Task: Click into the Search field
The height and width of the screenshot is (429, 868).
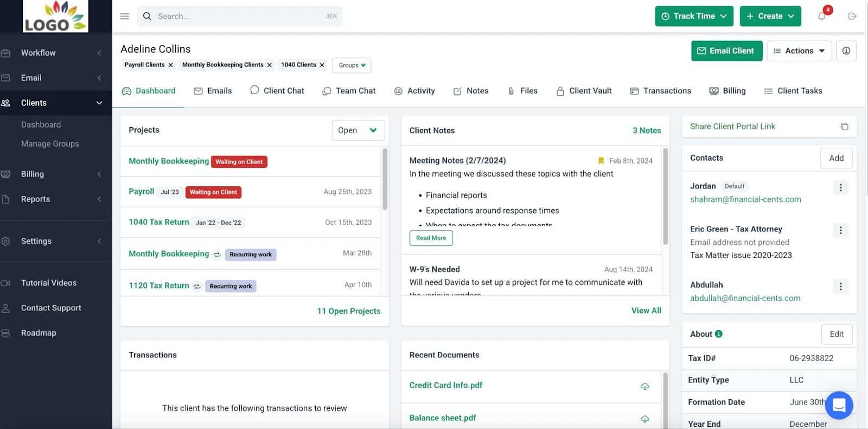Action: 239,16
